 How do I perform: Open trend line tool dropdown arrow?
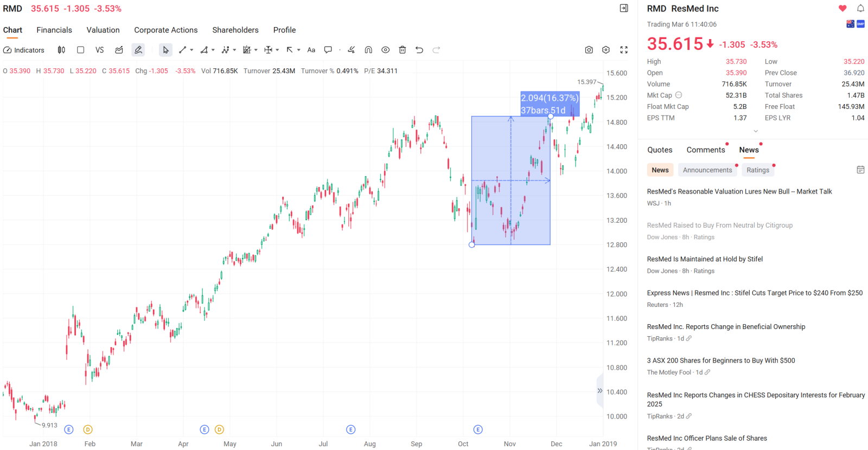pyautogui.click(x=192, y=50)
